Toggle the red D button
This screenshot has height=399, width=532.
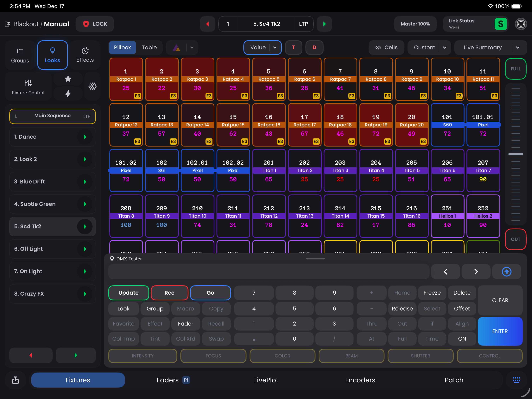[x=314, y=47]
